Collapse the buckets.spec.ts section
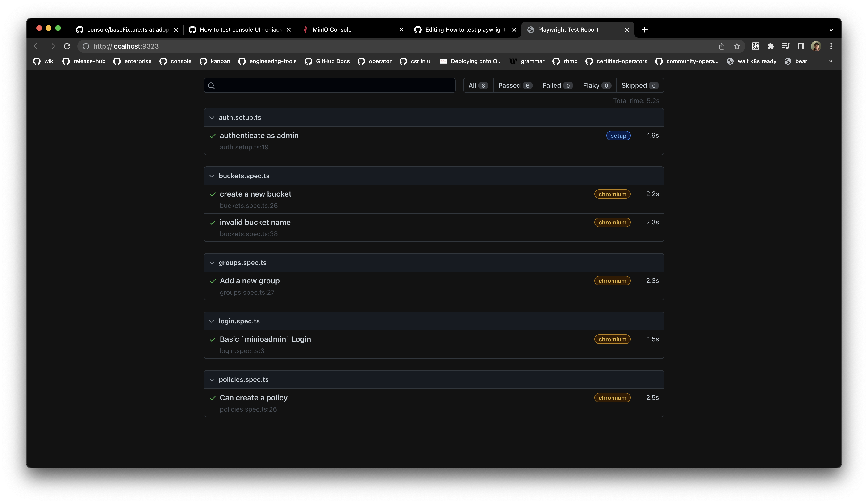The width and height of the screenshot is (868, 503). [x=212, y=176]
